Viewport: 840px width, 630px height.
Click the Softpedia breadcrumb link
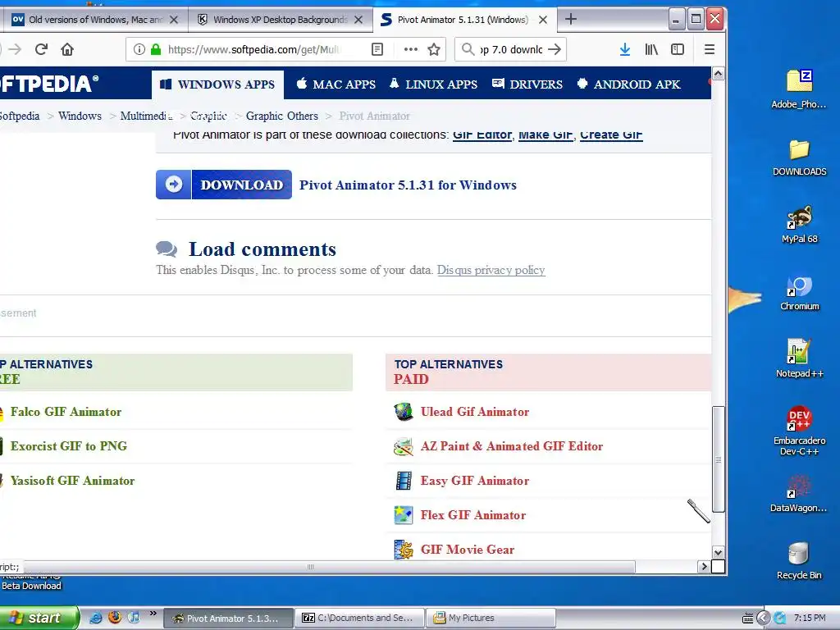click(x=20, y=116)
